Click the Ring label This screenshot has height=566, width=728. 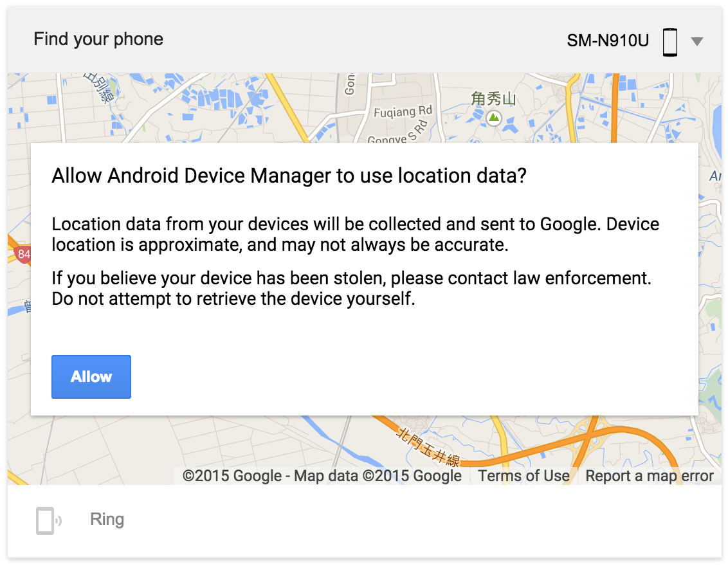pos(107,519)
